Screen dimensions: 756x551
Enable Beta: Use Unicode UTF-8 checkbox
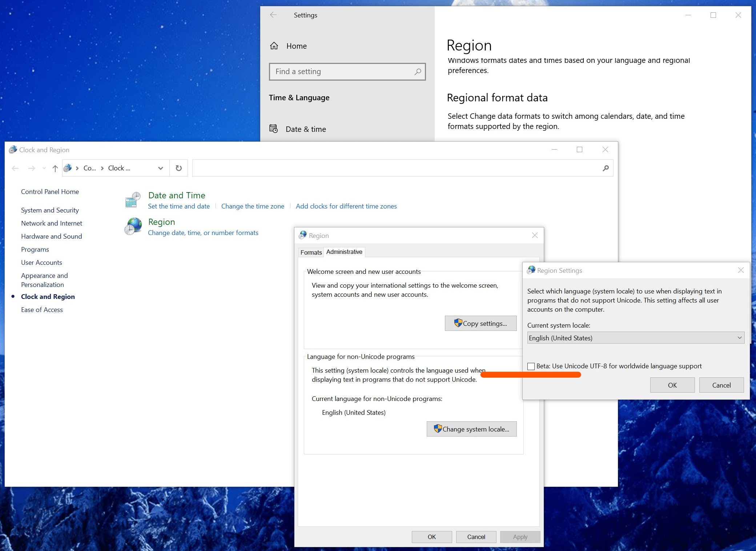coord(531,366)
